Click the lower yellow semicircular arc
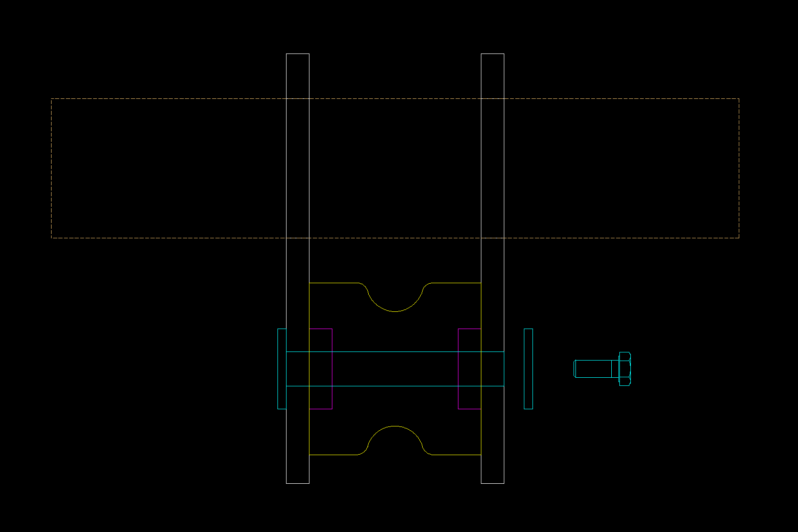The width and height of the screenshot is (798, 532). [x=395, y=426]
